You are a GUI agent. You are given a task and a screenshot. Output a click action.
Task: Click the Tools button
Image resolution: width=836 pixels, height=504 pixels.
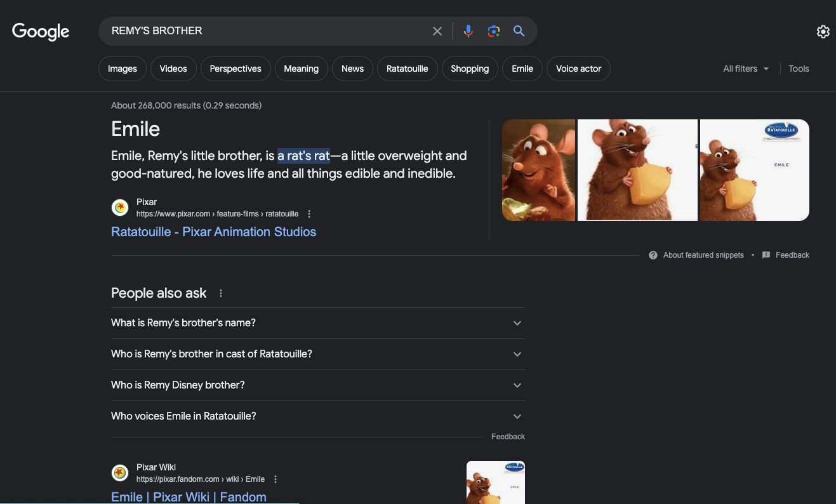pyautogui.click(x=799, y=69)
